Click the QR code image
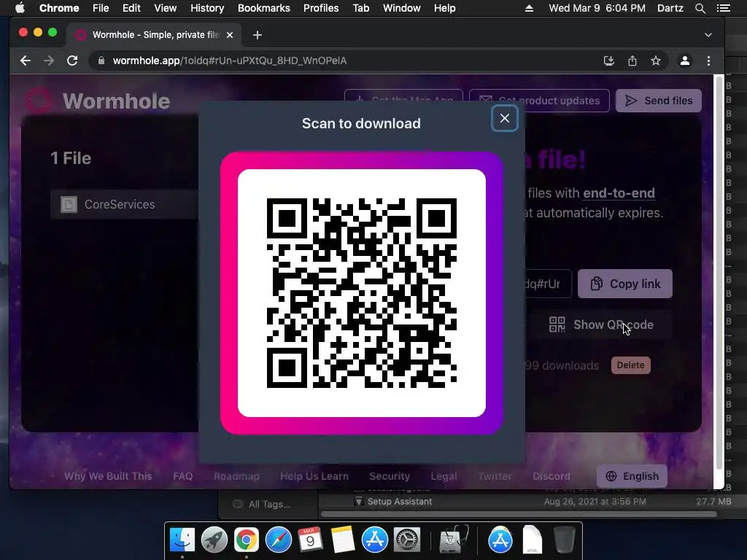This screenshot has width=747, height=560. pos(362,293)
